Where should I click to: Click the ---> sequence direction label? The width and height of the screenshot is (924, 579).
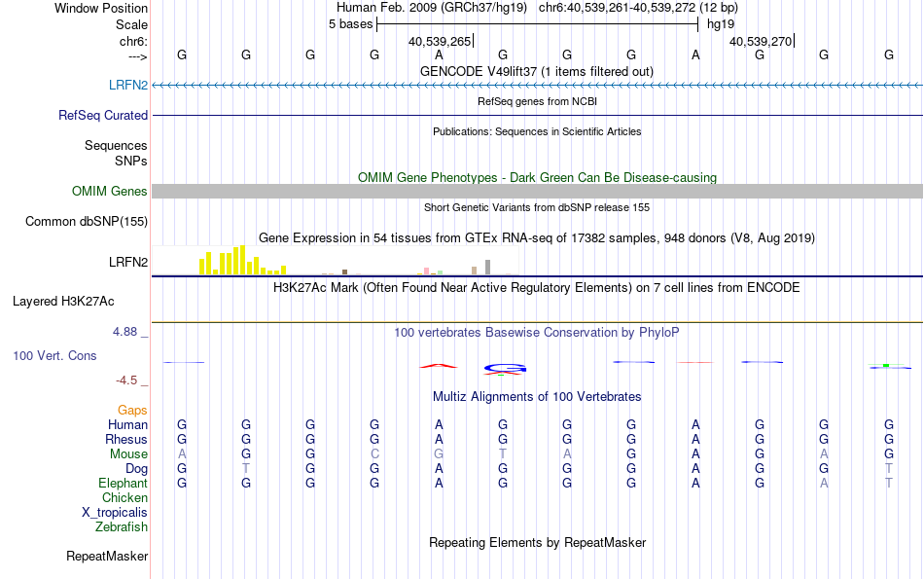pyautogui.click(x=137, y=56)
